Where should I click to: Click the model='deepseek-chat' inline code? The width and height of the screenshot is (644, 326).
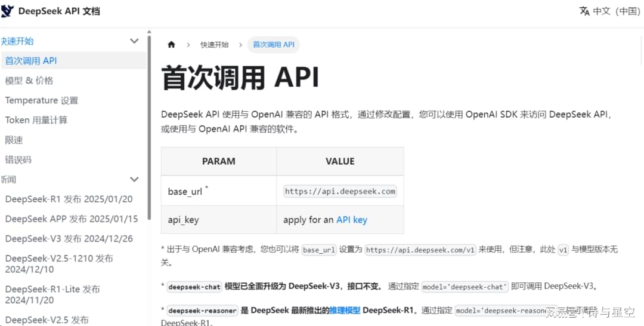pos(465,287)
